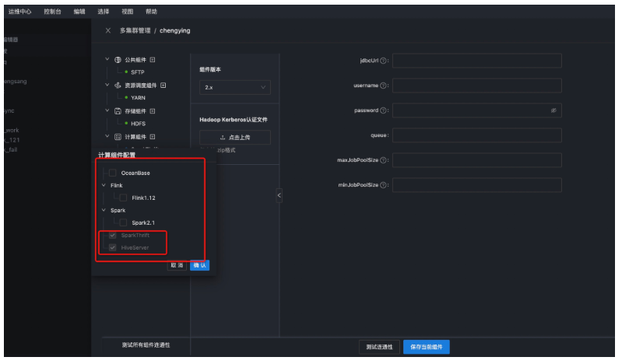Collapse the middle panel with arrow handle
The height and width of the screenshot is (364, 622).
point(279,195)
